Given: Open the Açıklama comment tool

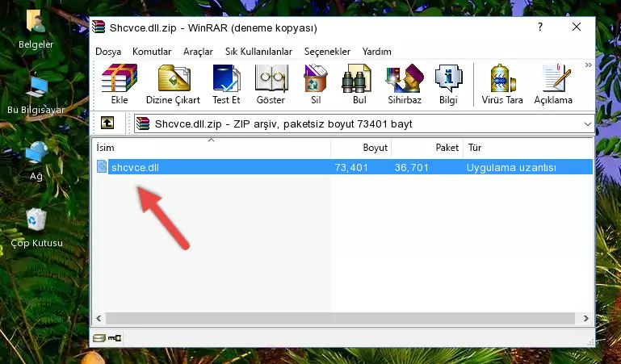Looking at the screenshot, I should (553, 84).
